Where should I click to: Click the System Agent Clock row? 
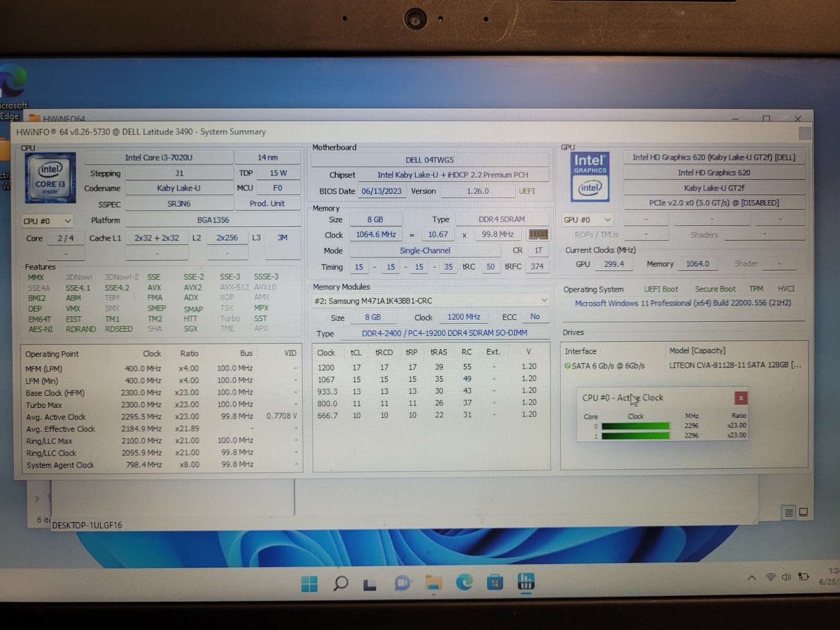click(x=162, y=465)
